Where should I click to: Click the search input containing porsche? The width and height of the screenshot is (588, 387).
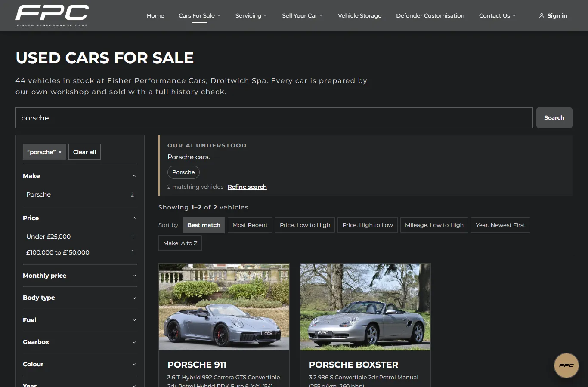pos(274,118)
